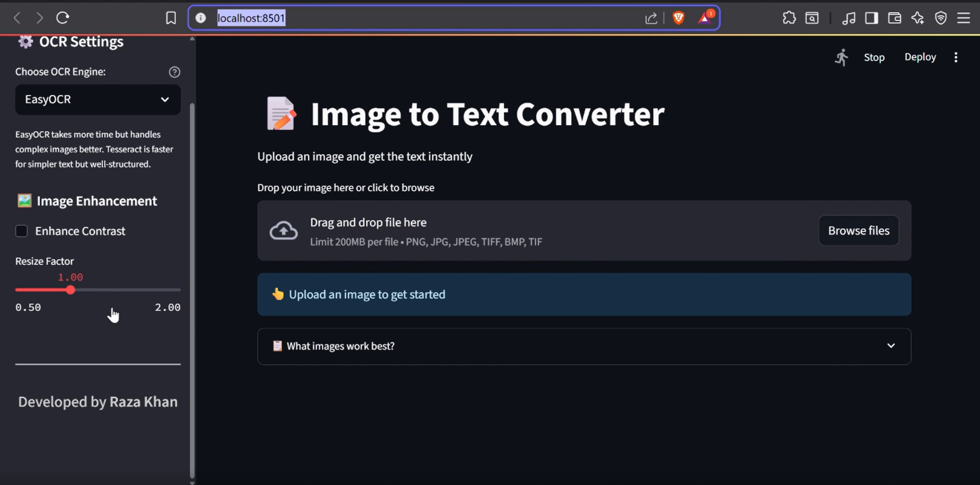Click the Resize Factor slider handle
This screenshot has width=980, height=485.
pyautogui.click(x=70, y=290)
